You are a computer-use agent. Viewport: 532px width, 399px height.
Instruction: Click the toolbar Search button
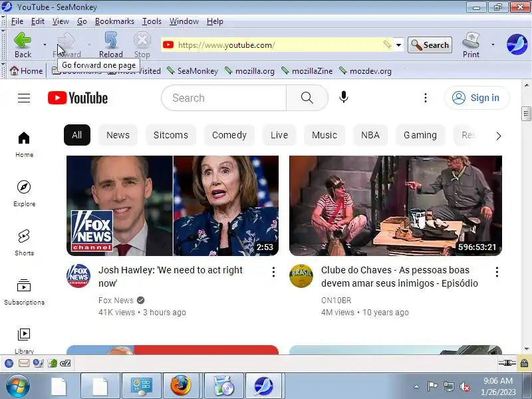pyautogui.click(x=430, y=45)
